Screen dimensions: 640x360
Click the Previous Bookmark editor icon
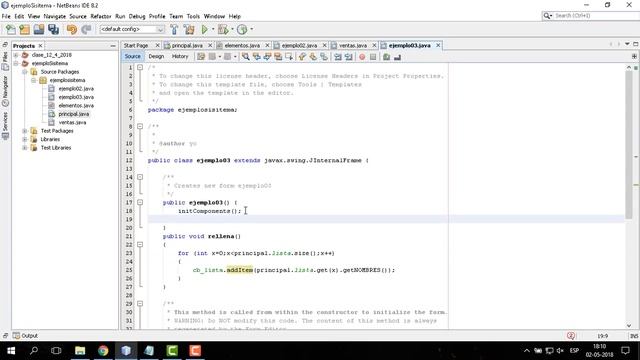(x=302, y=57)
